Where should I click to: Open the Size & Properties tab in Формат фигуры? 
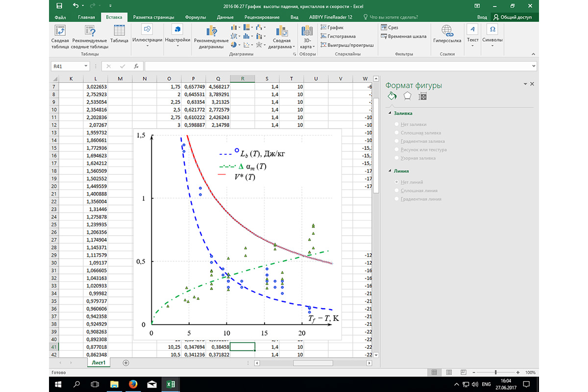(423, 96)
